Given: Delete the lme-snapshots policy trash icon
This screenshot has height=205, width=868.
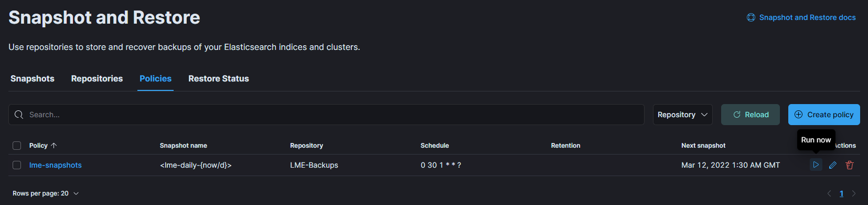Looking at the screenshot, I should pyautogui.click(x=849, y=165).
